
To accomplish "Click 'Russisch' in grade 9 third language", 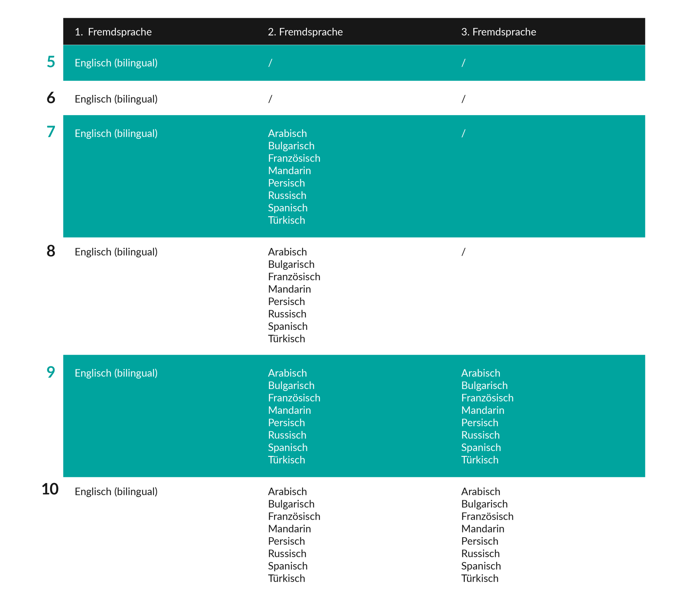I will click(480, 435).
